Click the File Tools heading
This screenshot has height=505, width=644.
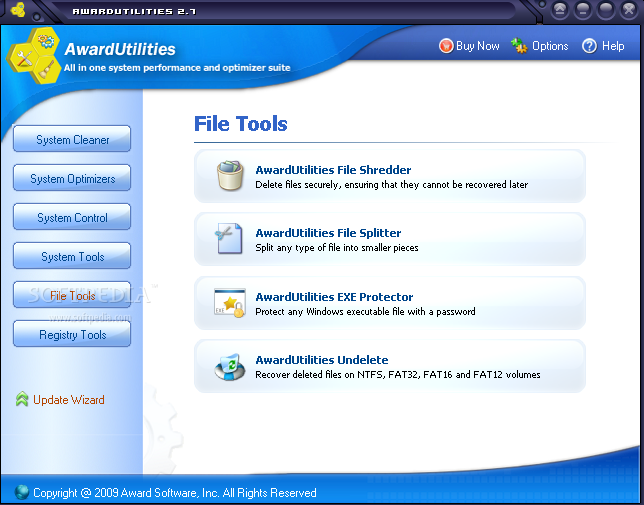point(241,124)
